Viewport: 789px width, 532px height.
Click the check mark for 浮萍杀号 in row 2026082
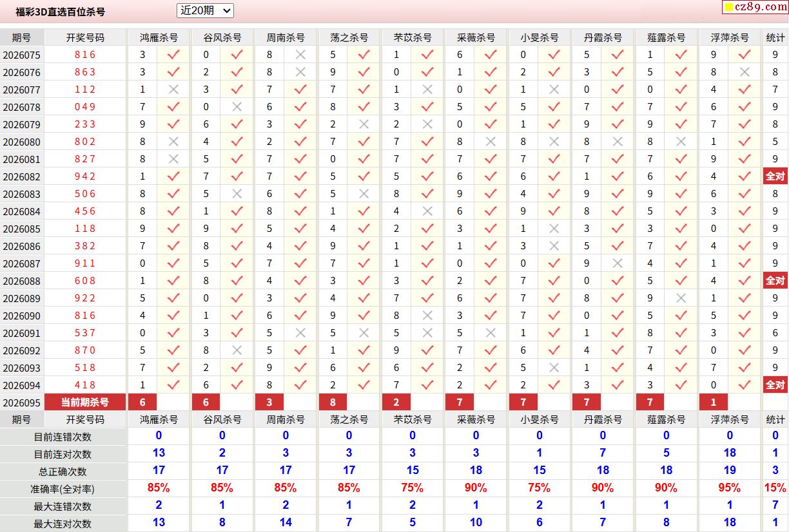[x=745, y=176]
